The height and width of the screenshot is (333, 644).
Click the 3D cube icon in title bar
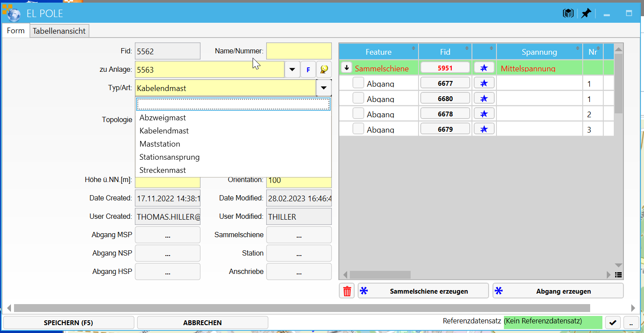pyautogui.click(x=568, y=14)
